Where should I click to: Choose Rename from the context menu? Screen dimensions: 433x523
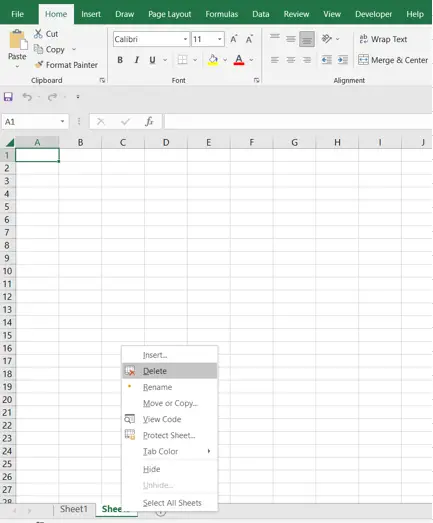point(170,387)
